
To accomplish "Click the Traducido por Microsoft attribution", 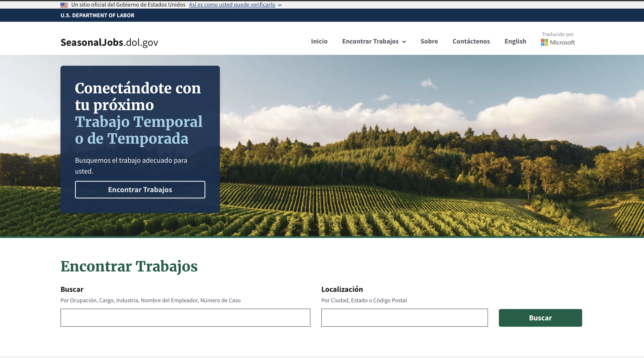I will [x=557, y=39].
